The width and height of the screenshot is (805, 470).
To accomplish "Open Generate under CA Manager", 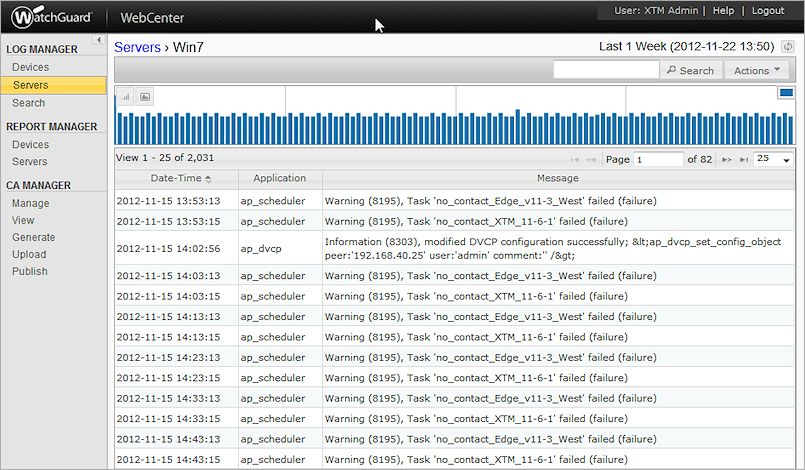I will click(34, 237).
